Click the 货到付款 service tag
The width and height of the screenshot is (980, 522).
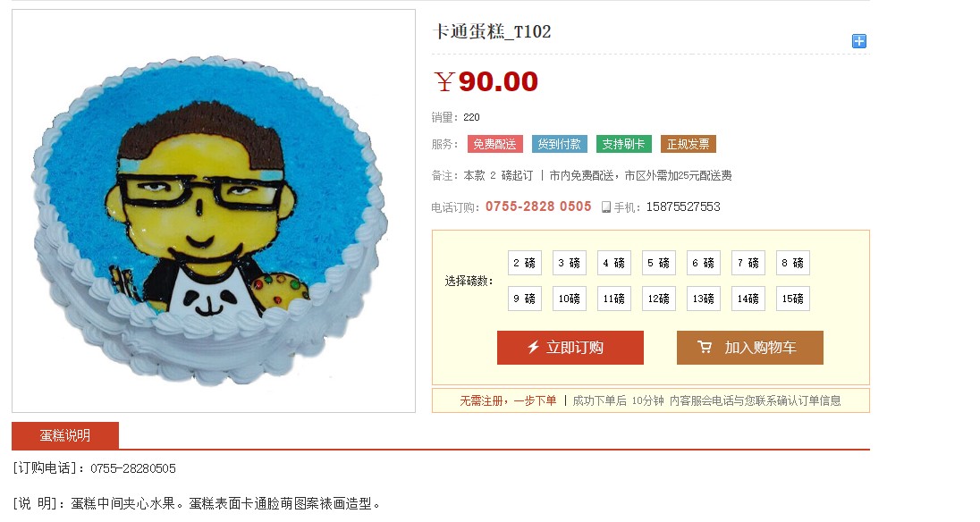click(x=560, y=144)
